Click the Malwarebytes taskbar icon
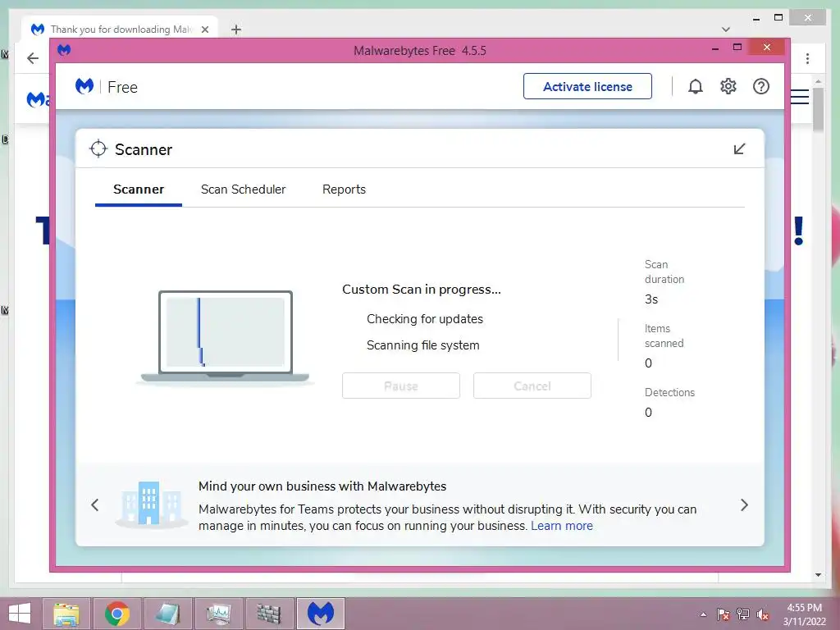The width and height of the screenshot is (840, 630). pyautogui.click(x=321, y=614)
